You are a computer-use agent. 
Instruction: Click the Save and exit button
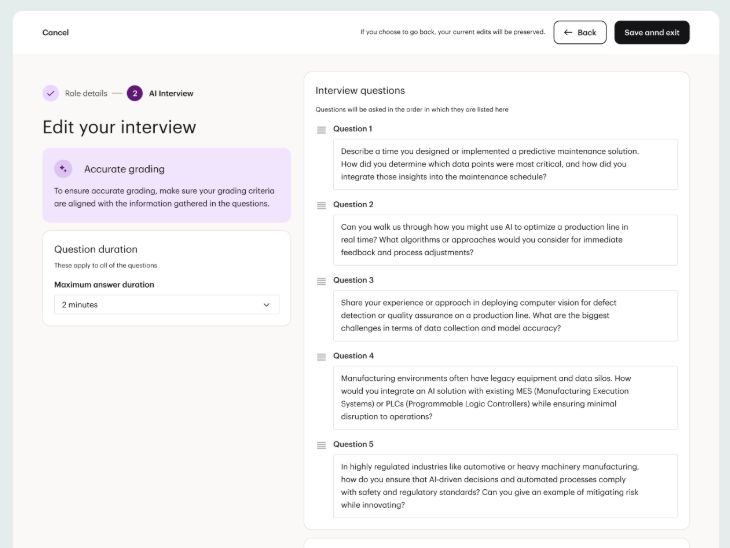point(651,32)
